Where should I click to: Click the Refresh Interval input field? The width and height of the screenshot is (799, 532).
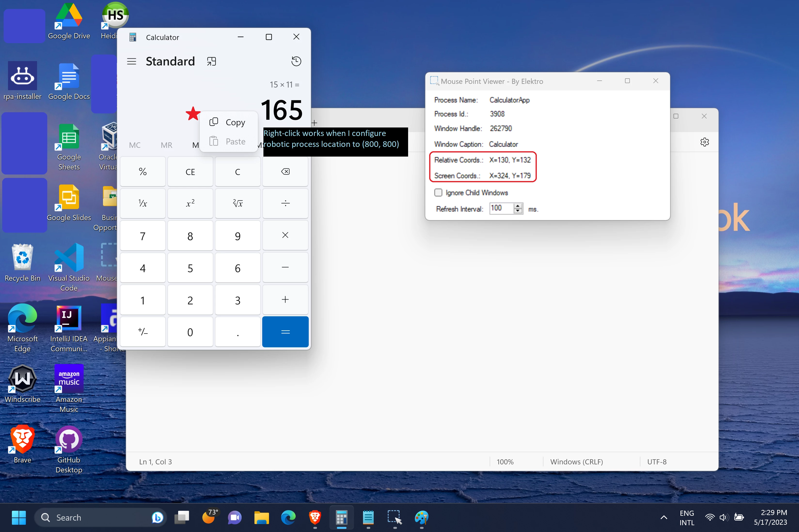(x=502, y=208)
